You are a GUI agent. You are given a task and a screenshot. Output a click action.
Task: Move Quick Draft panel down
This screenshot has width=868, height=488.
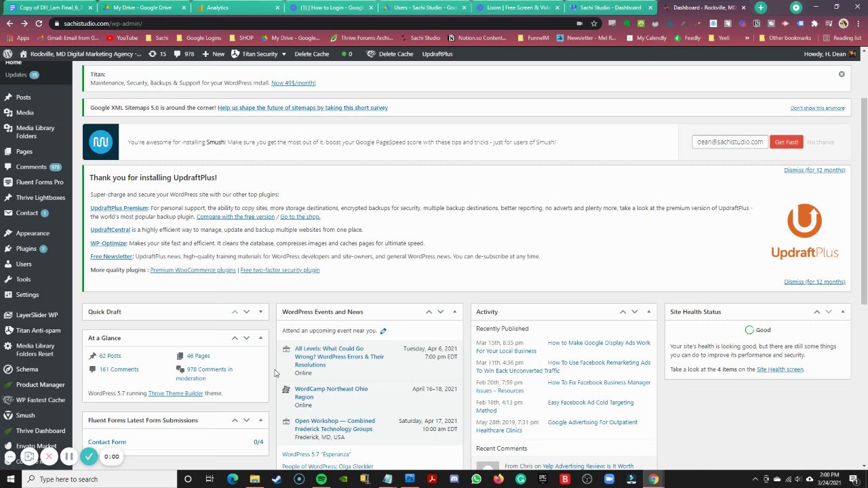click(x=246, y=312)
